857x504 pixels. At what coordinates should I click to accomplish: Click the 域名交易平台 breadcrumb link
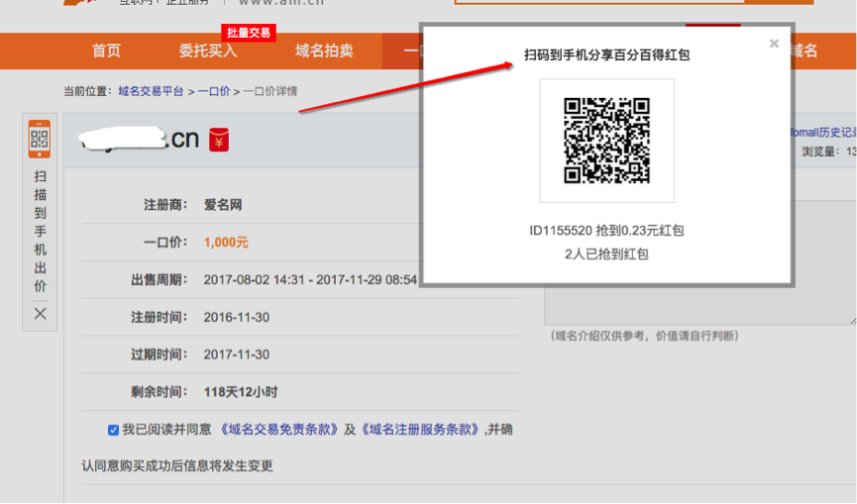(151, 91)
